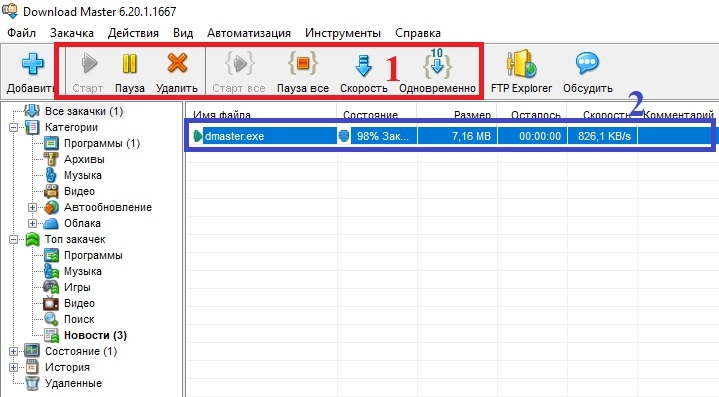This screenshot has height=397, width=719.
Task: Expand the История tree node
Action: (x=14, y=368)
